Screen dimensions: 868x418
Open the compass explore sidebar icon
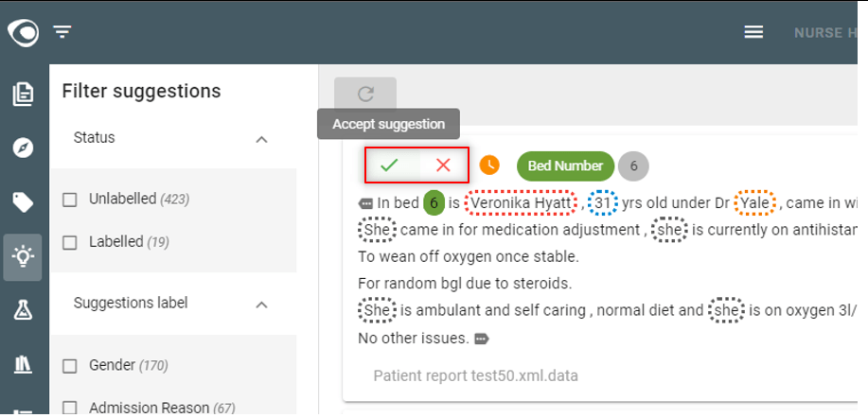pyautogui.click(x=24, y=148)
